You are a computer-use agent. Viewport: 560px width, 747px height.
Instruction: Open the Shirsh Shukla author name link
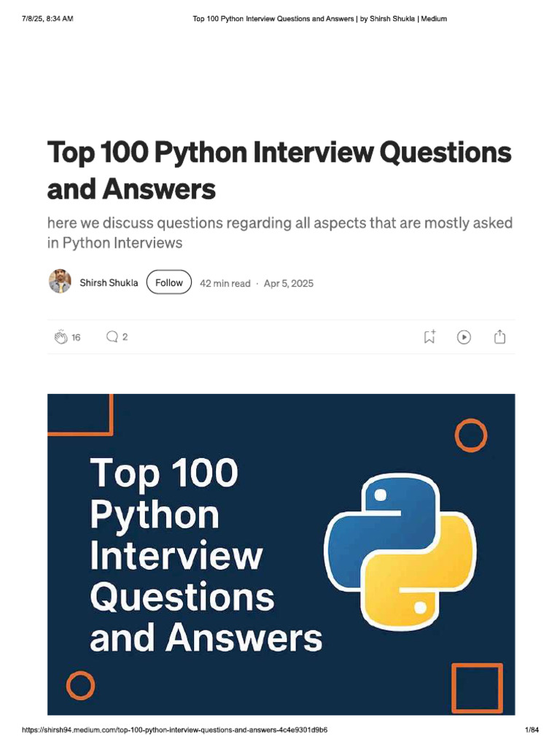point(109,283)
